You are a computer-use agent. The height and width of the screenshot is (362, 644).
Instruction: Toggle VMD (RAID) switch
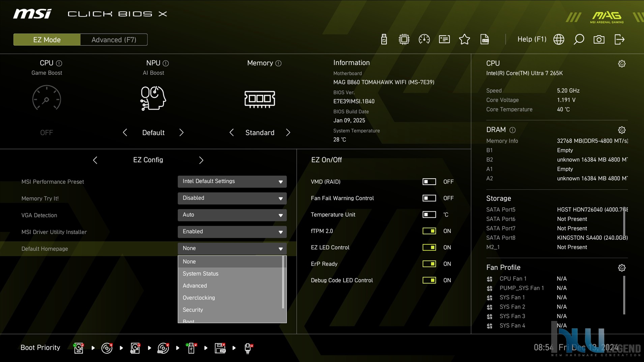point(429,182)
